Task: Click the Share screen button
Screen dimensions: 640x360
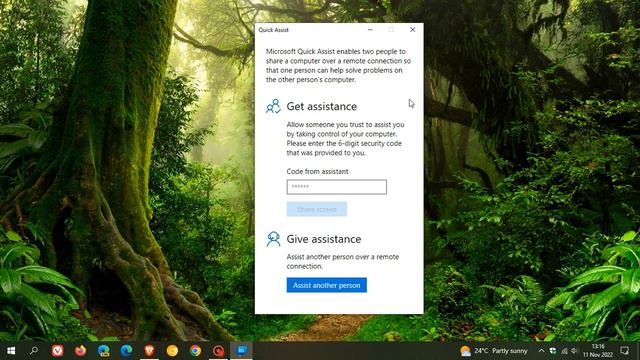Action: (317, 209)
